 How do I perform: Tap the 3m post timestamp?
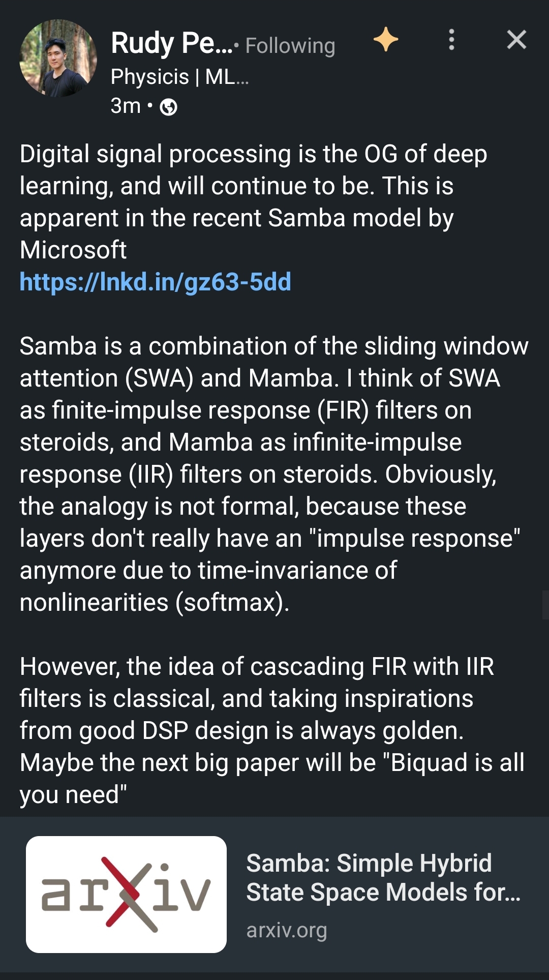pos(126,106)
